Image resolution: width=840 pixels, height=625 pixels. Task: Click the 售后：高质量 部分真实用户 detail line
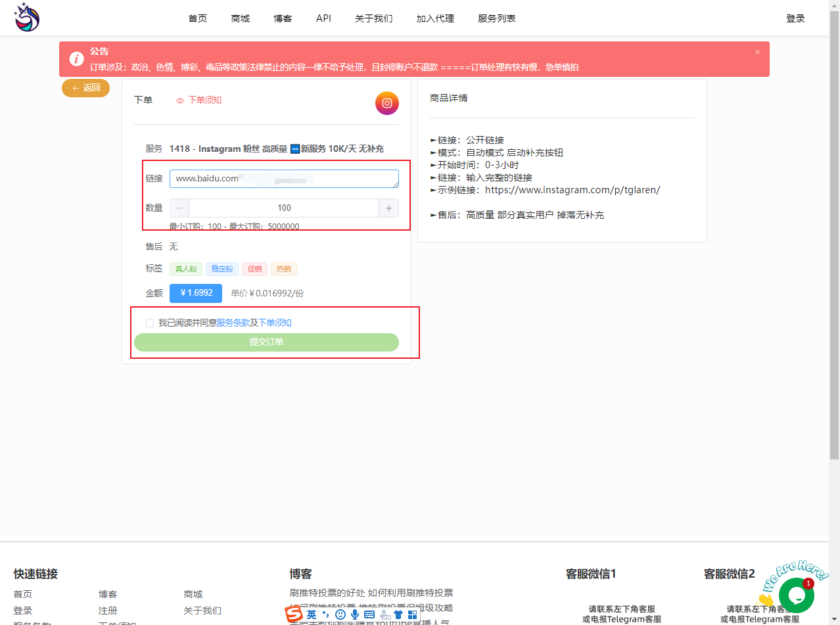pyautogui.click(x=517, y=215)
